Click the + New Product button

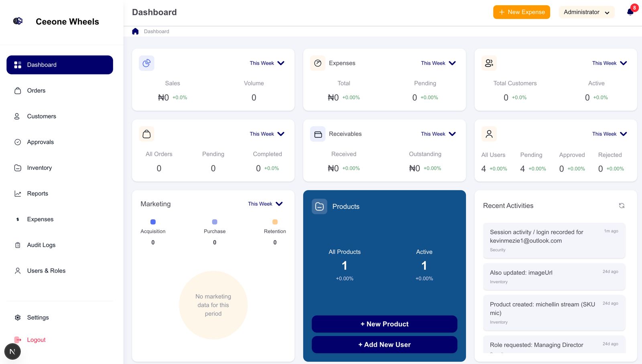click(x=384, y=324)
